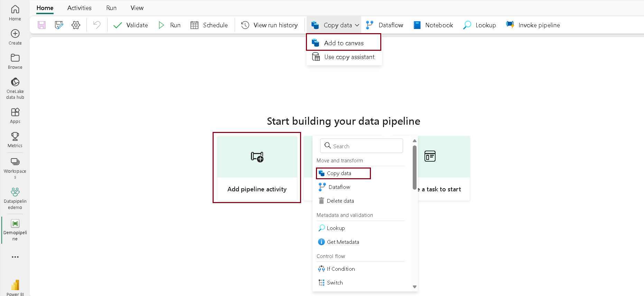The image size is (644, 296).
Task: Choose Dataflow in activity list
Action: [334, 187]
